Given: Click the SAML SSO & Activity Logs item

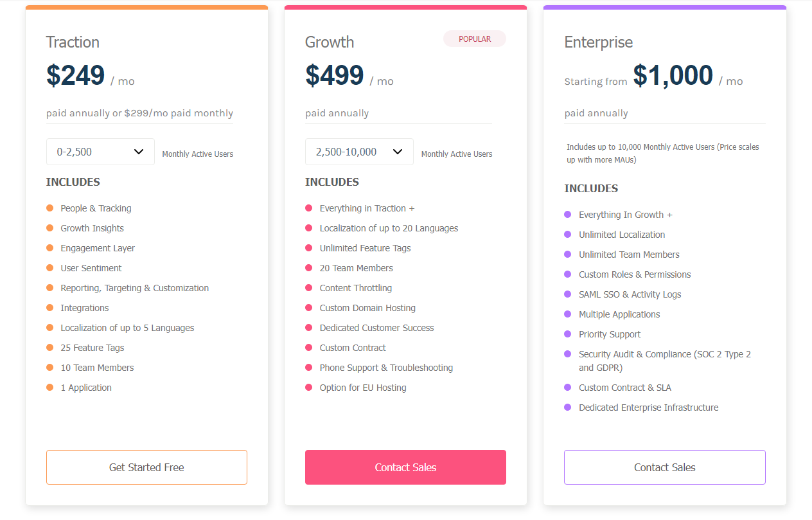Looking at the screenshot, I should [x=630, y=294].
